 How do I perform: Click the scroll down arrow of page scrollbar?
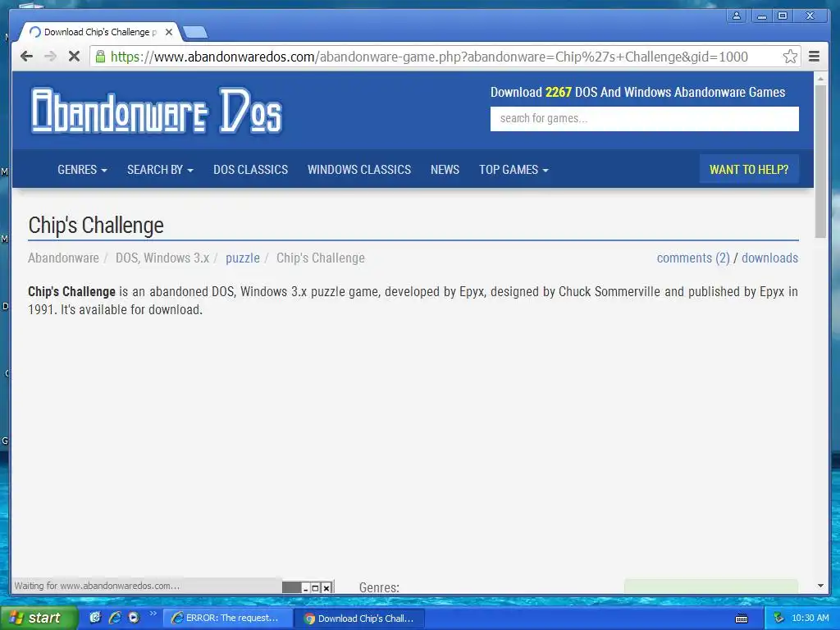point(820,586)
